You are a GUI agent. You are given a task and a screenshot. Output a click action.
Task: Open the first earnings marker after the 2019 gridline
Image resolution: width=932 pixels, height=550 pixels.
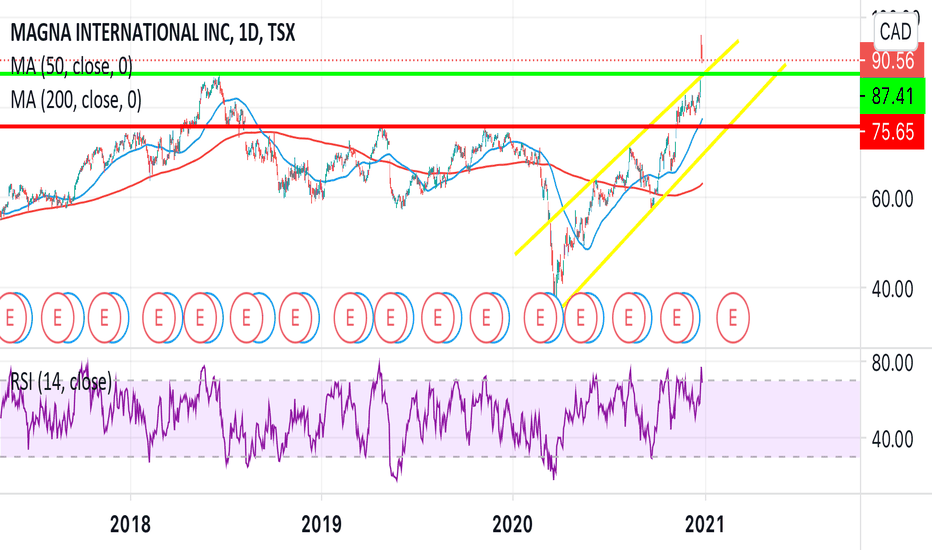(350, 318)
